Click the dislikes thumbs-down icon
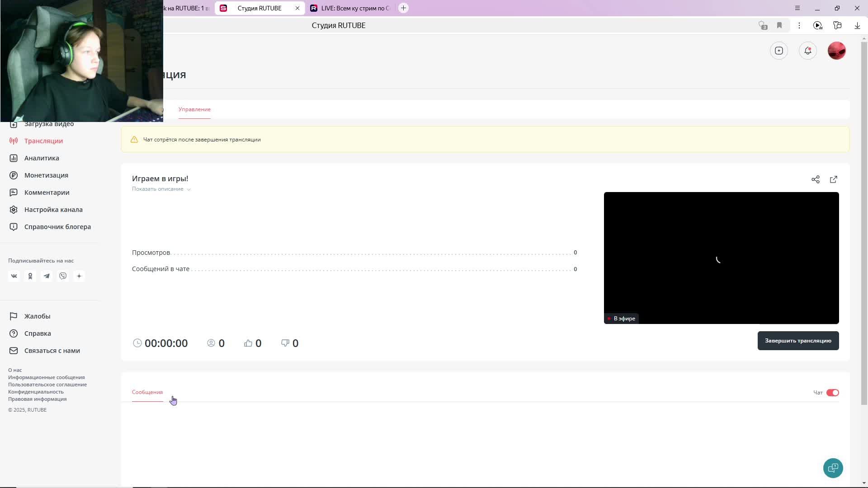 point(285,343)
